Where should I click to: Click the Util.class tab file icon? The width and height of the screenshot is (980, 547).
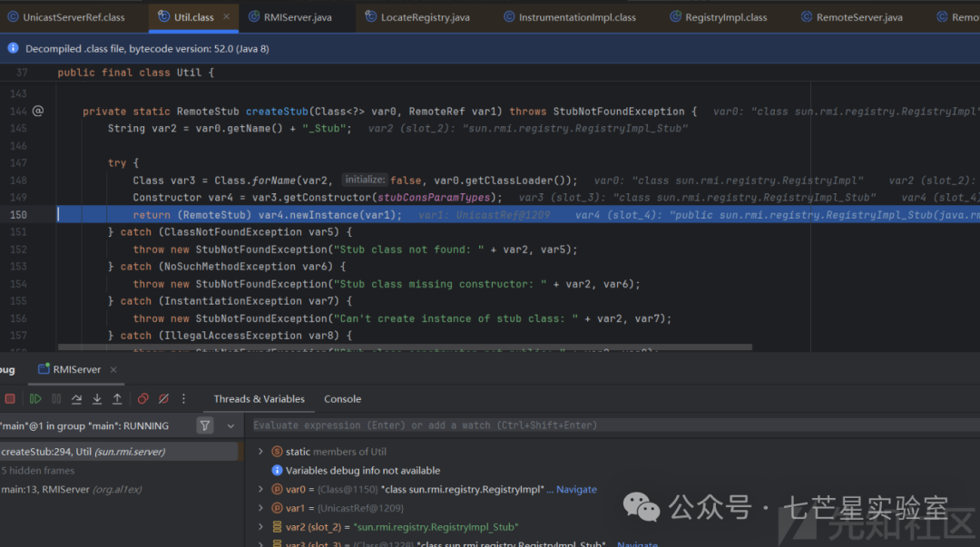click(x=163, y=17)
